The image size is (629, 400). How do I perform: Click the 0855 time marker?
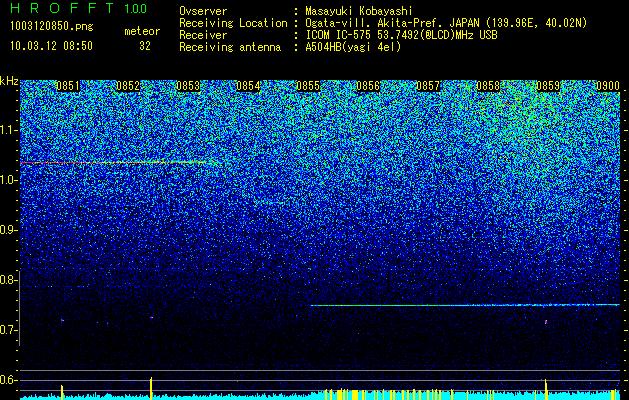click(x=308, y=86)
